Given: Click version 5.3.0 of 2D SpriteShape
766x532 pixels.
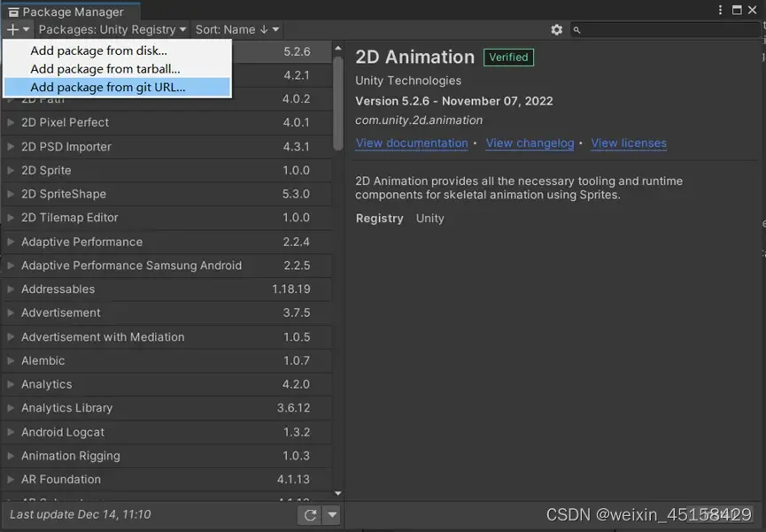Looking at the screenshot, I should coord(296,194).
